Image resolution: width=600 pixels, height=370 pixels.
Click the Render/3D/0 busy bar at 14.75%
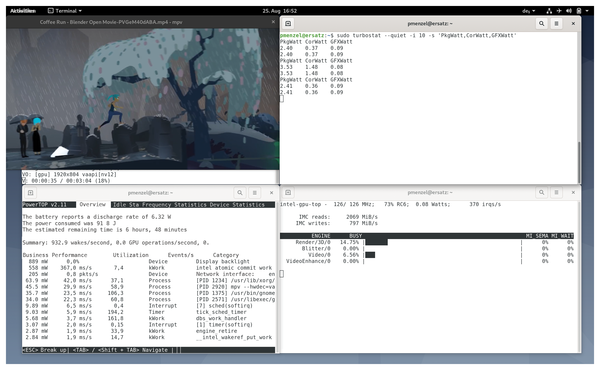coord(377,242)
